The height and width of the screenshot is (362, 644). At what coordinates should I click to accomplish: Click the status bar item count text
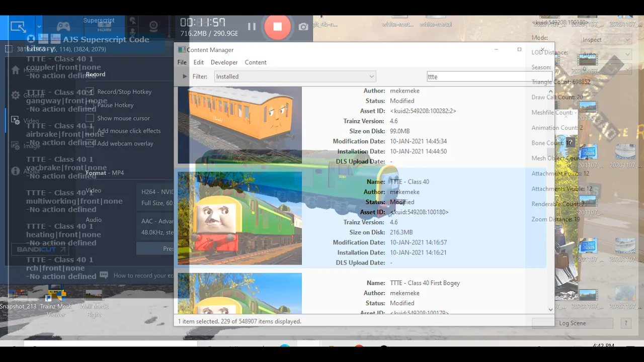click(239, 321)
